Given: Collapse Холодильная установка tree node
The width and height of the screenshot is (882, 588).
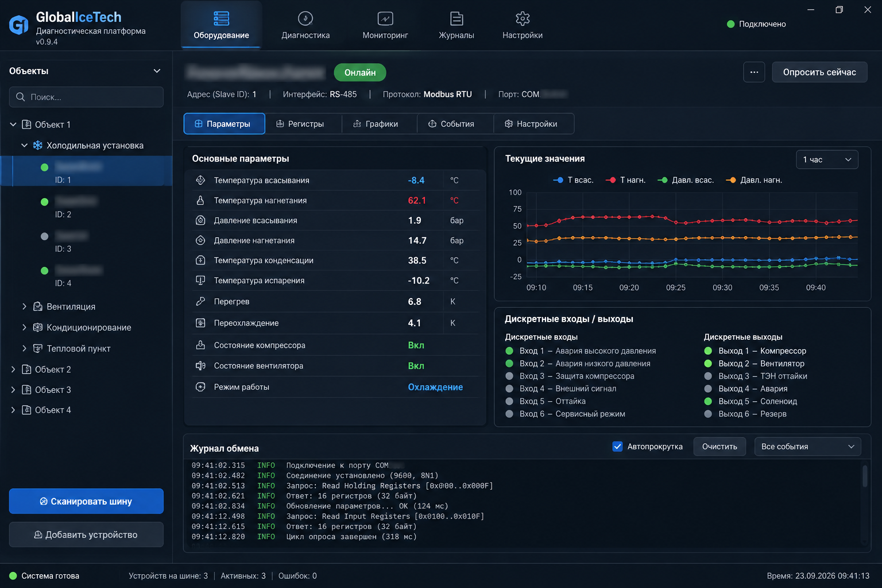Looking at the screenshot, I should tap(24, 145).
